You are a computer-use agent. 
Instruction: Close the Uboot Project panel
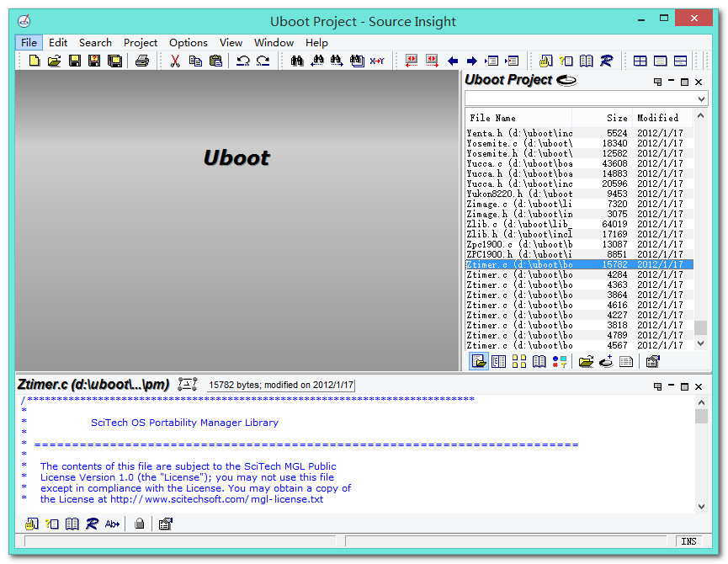(x=699, y=82)
